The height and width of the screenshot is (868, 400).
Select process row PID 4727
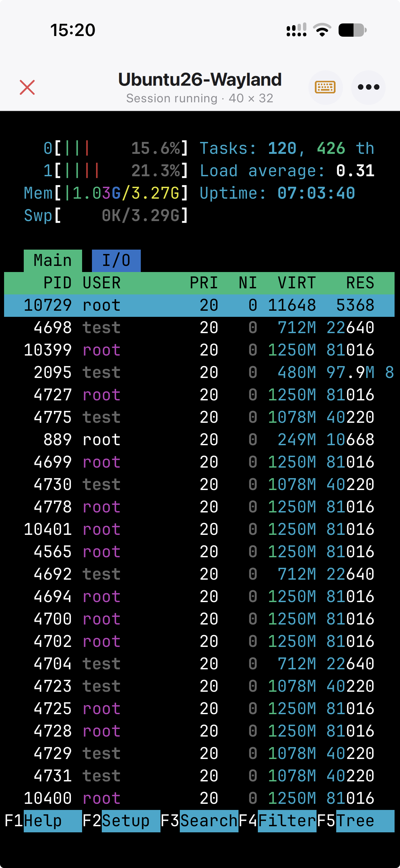point(199,395)
